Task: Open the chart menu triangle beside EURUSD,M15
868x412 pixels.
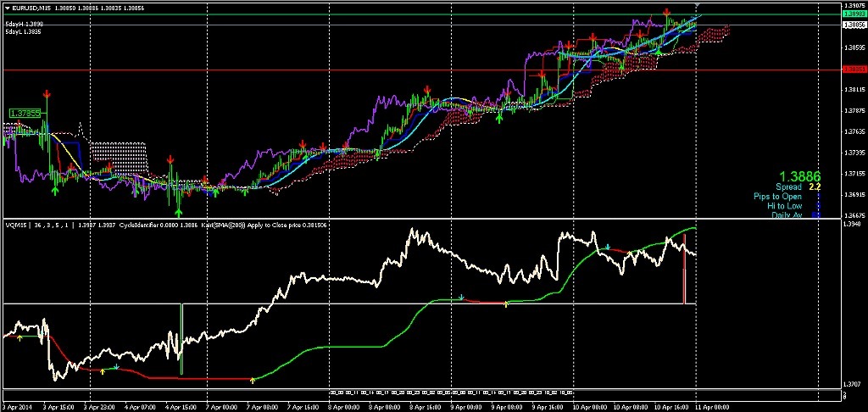Action: tap(7, 7)
